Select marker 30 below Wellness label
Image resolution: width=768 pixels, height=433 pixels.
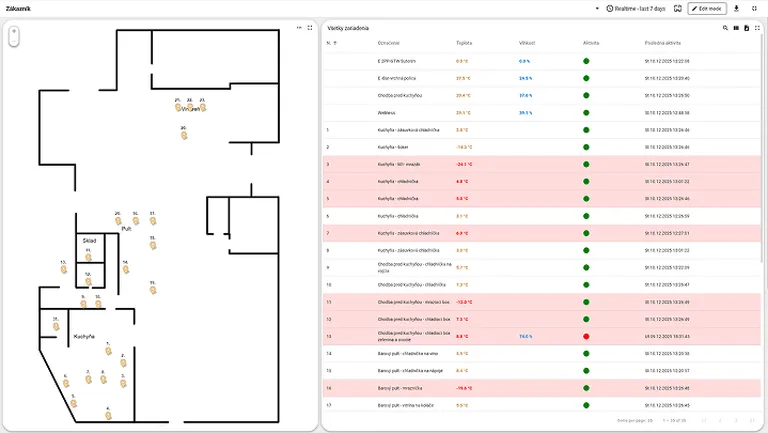184,135
